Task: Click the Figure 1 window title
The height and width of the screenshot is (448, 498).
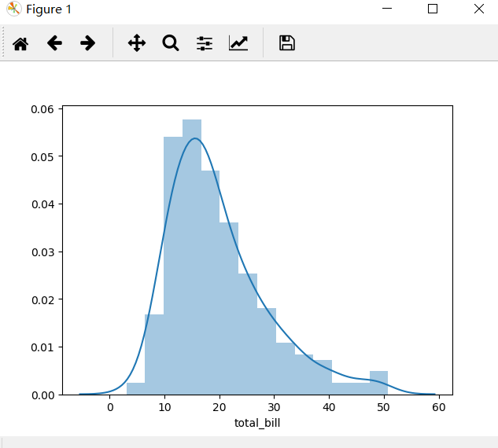Action: [x=49, y=9]
